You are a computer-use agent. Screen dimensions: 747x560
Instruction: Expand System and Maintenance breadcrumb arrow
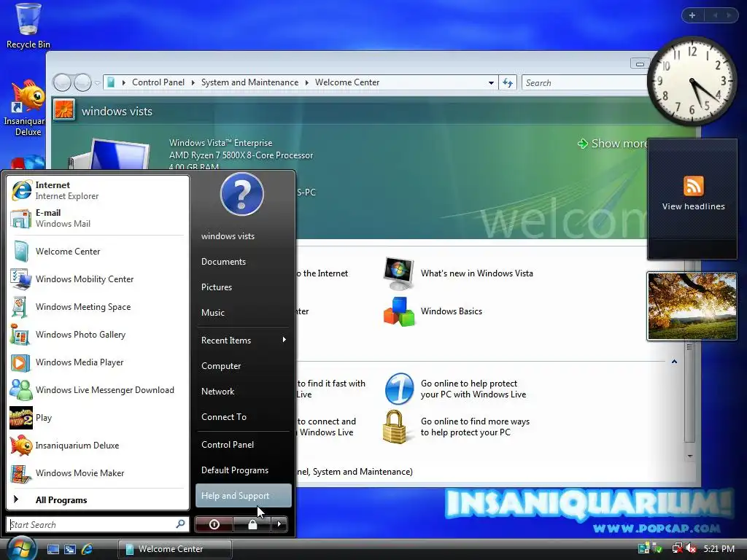pos(307,83)
